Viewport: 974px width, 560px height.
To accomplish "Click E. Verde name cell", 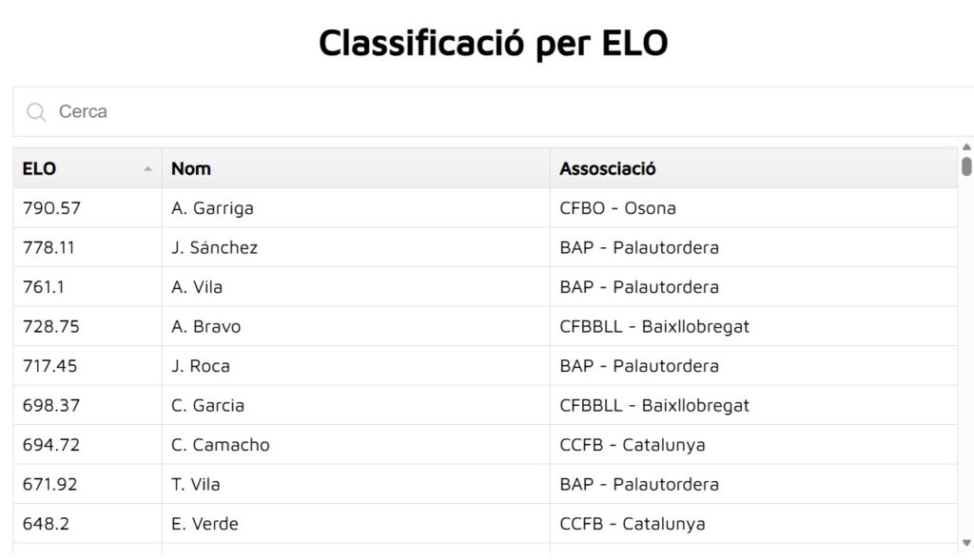I will 205,524.
